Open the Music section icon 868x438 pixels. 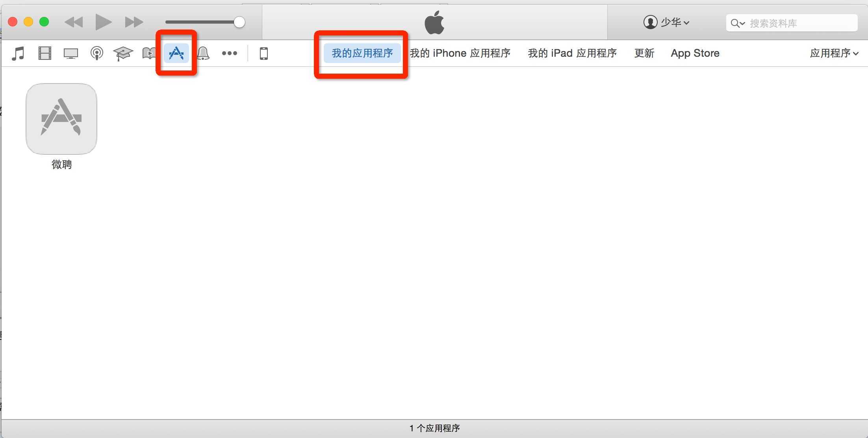(x=16, y=52)
